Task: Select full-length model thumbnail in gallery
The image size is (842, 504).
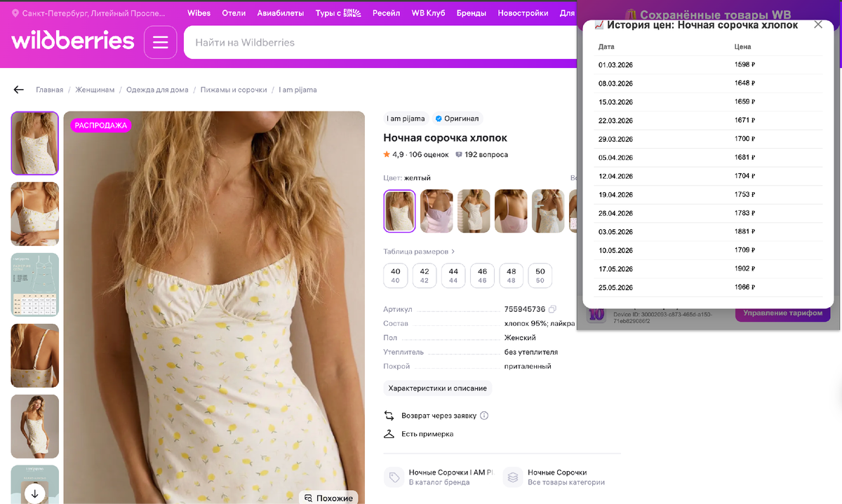Action: pyautogui.click(x=35, y=426)
